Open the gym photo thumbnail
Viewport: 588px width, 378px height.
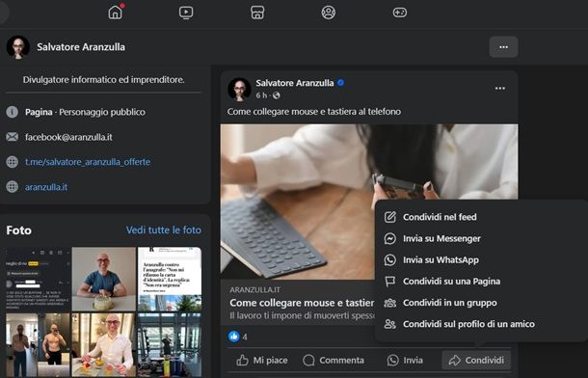(170, 345)
